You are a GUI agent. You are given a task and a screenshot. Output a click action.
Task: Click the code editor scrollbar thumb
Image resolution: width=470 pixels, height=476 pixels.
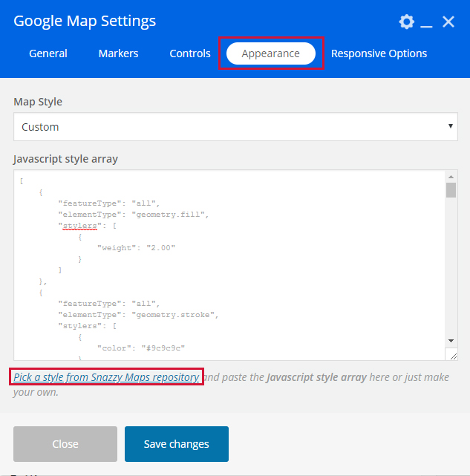point(451,191)
